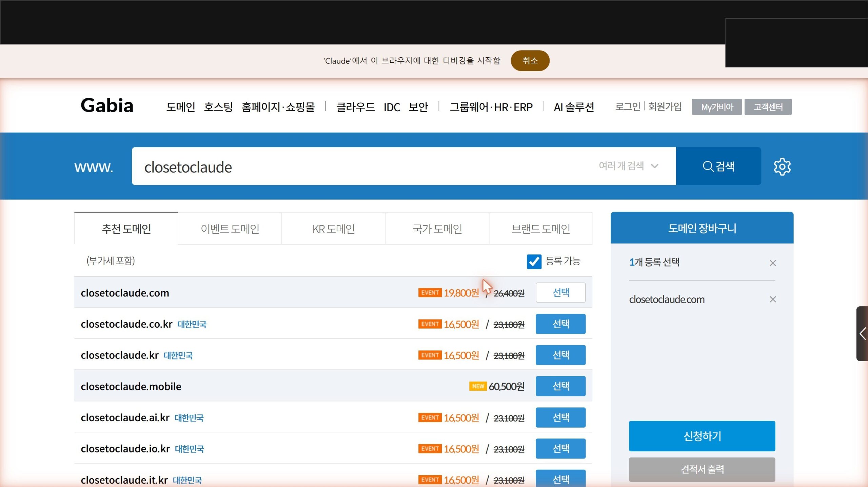Select closetoclaude.io.kr domain

click(560, 449)
